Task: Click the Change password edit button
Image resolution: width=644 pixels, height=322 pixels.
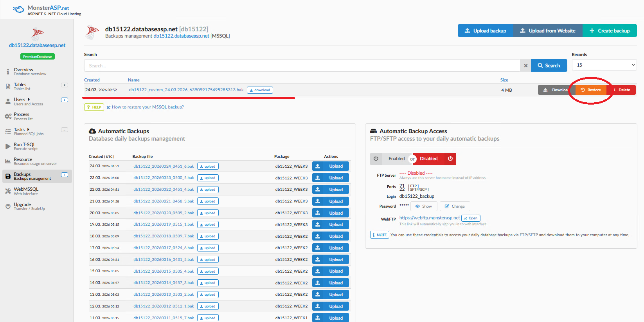Action: click(455, 206)
